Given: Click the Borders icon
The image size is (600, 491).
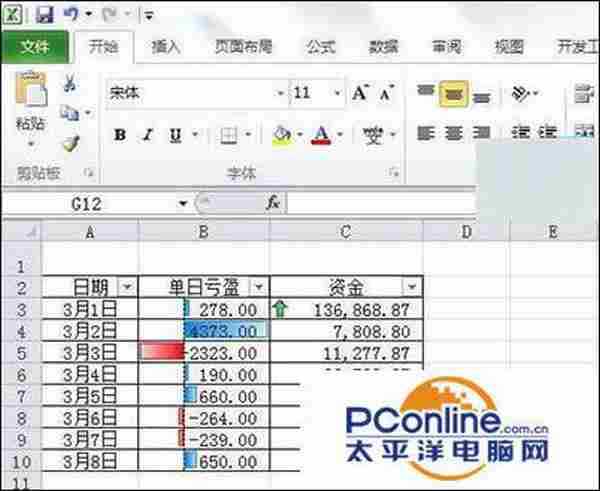Looking at the screenshot, I should (229, 135).
